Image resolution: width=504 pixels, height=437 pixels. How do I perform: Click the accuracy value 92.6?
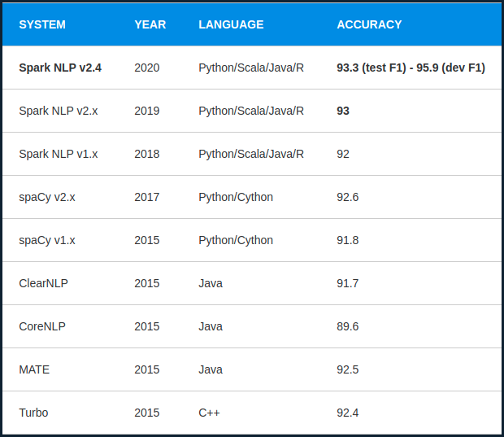[x=347, y=197]
